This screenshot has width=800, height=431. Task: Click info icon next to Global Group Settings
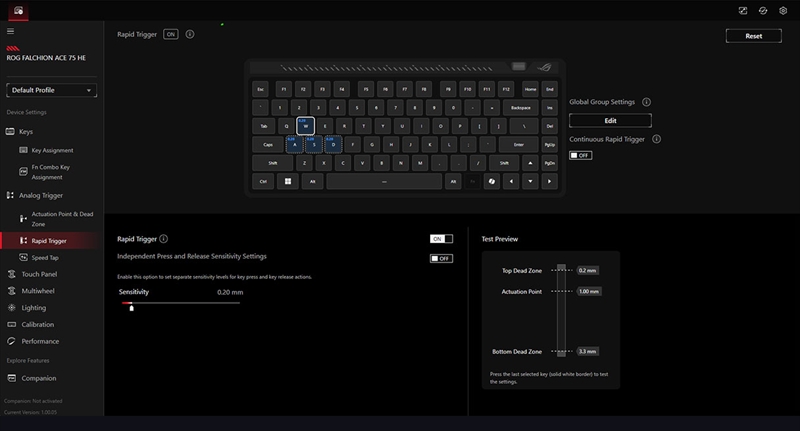click(x=646, y=102)
